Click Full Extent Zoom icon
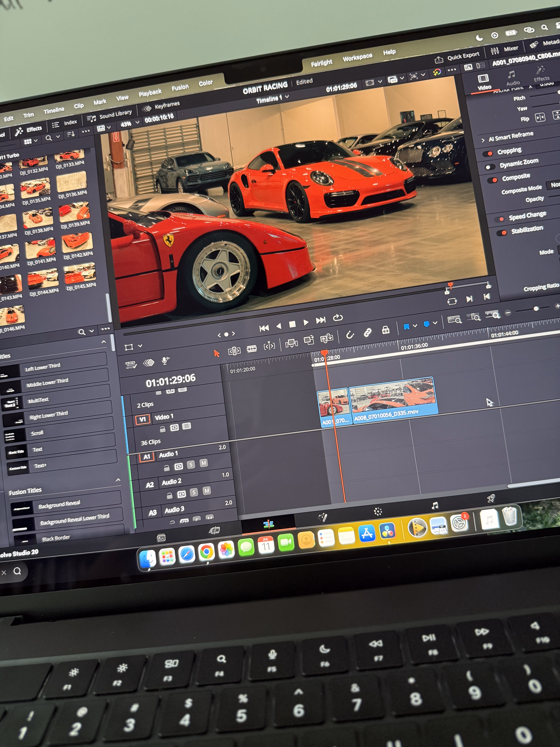560x747 pixels. coord(454,319)
